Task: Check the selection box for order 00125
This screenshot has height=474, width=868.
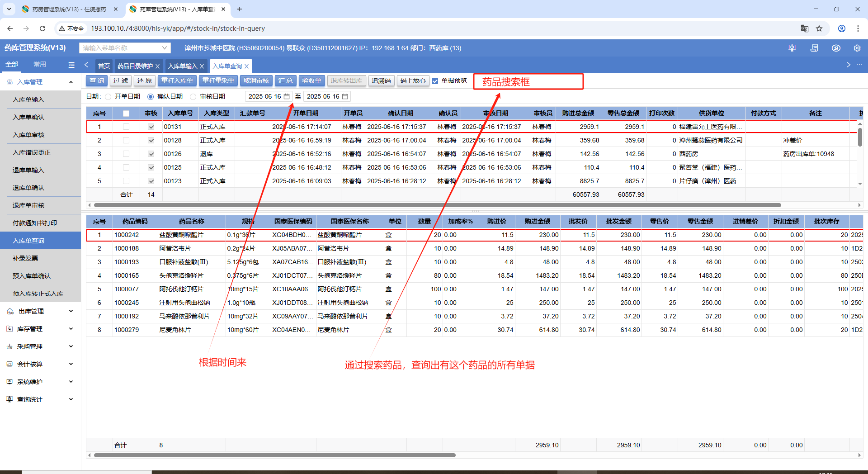Action: coord(126,168)
